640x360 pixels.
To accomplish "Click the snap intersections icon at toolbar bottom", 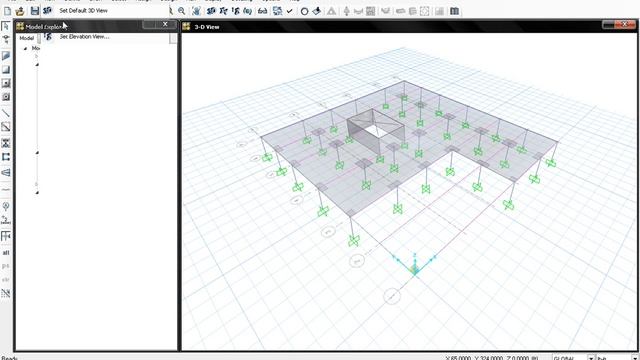I will 6,293.
